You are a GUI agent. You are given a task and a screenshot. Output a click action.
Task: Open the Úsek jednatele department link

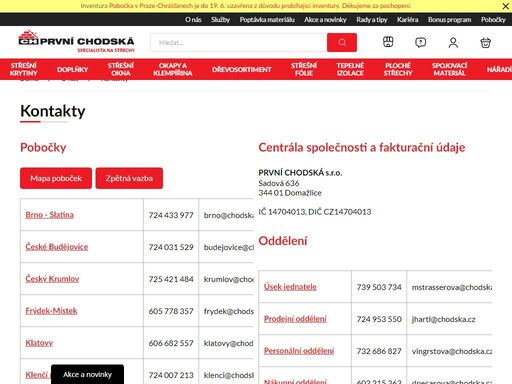pyautogui.click(x=290, y=287)
